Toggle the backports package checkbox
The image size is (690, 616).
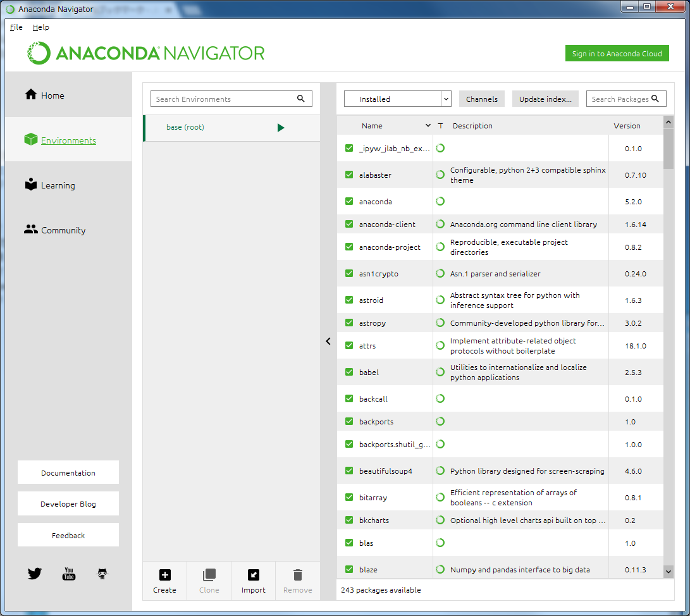click(x=349, y=421)
